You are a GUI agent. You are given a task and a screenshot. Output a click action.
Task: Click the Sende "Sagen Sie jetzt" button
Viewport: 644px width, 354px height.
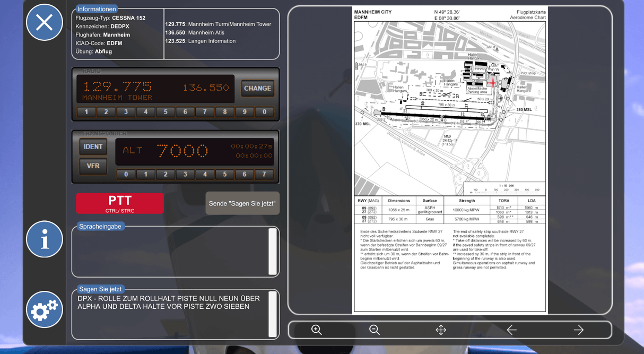click(x=242, y=203)
